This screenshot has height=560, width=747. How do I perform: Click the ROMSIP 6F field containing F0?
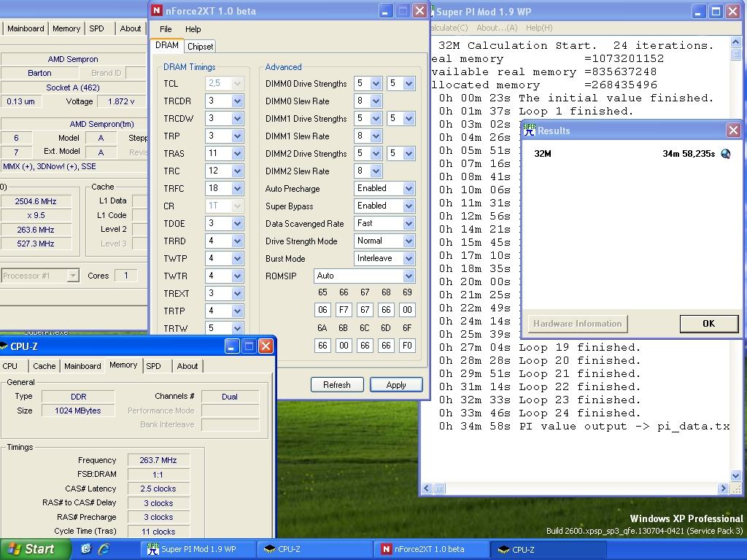point(407,345)
